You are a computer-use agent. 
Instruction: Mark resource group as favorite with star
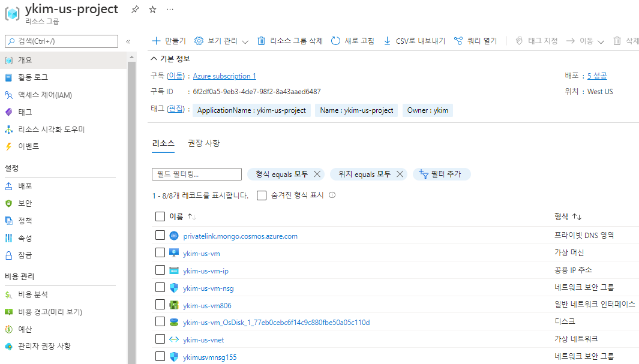click(x=152, y=10)
